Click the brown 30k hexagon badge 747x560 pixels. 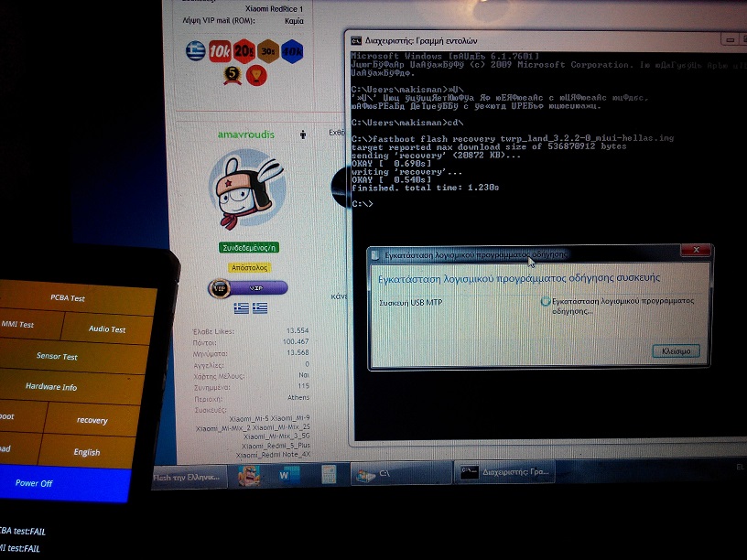tap(268, 51)
